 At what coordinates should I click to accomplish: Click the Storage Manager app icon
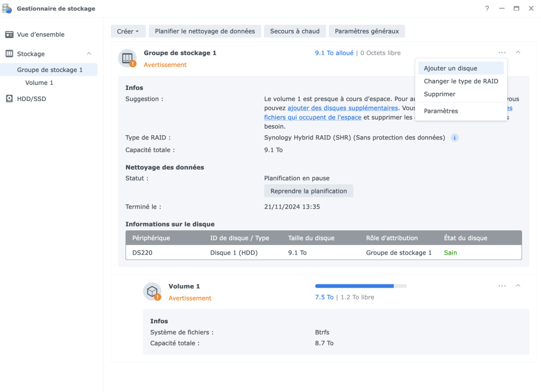point(8,9)
